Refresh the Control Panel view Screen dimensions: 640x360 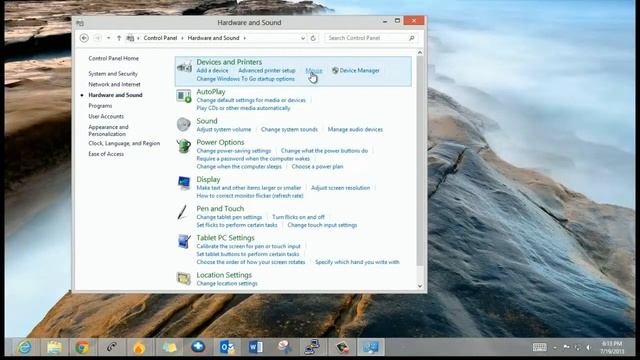(313, 38)
